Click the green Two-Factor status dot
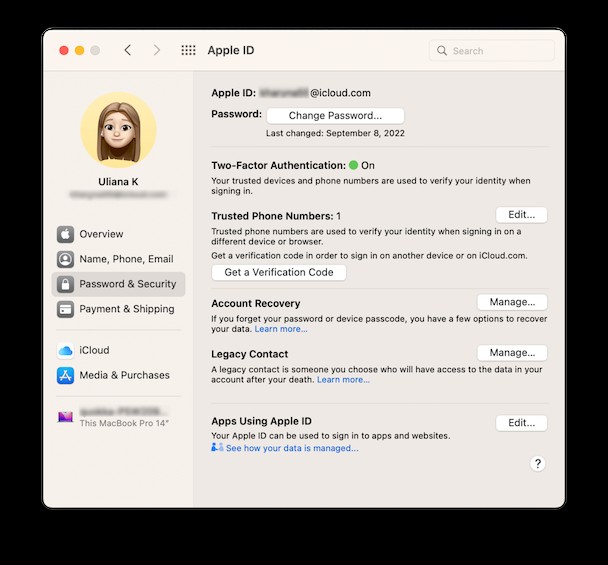 point(353,165)
